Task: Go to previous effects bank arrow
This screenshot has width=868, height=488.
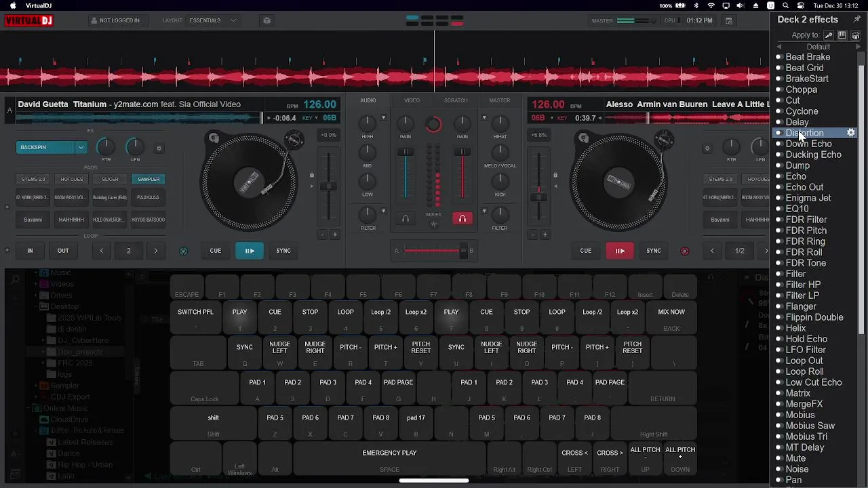Action: (778, 47)
